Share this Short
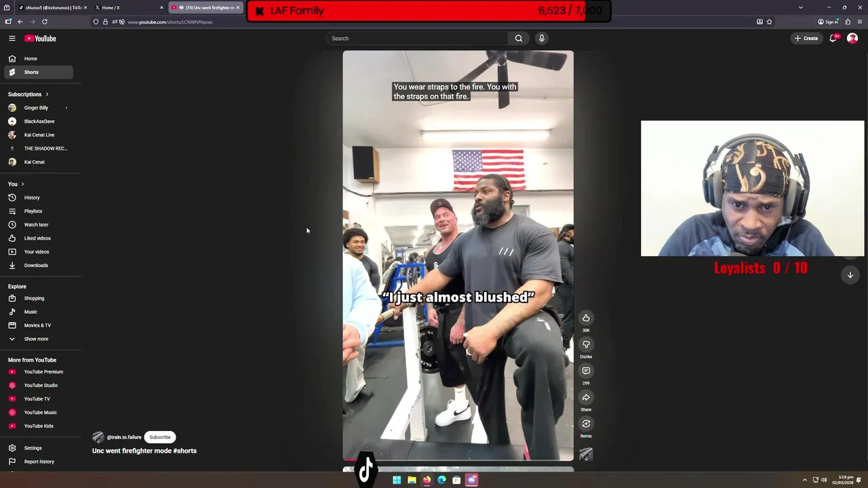The image size is (868, 488). [586, 397]
